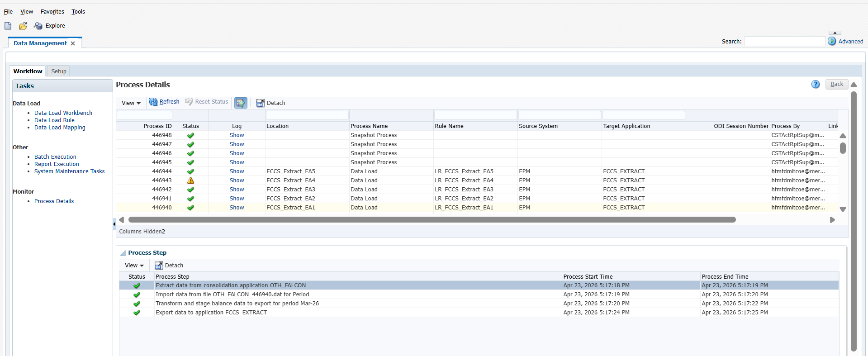Select the Workflow tab
The height and width of the screenshot is (356, 868).
28,71
